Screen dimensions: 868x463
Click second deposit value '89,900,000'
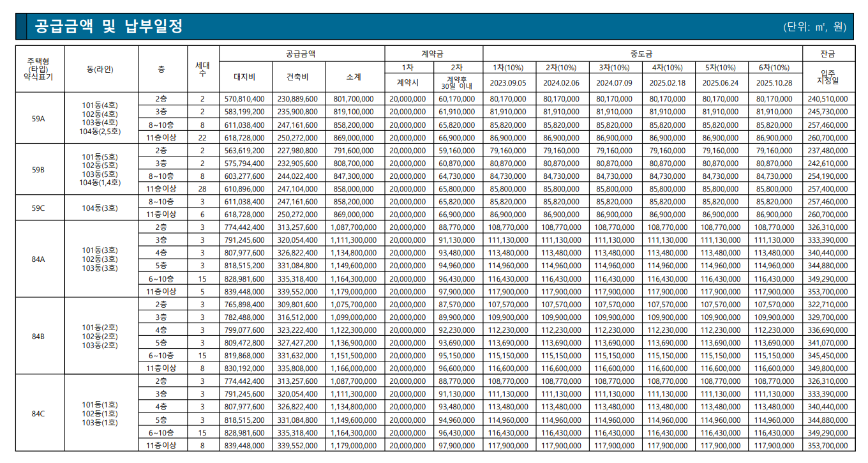457,317
